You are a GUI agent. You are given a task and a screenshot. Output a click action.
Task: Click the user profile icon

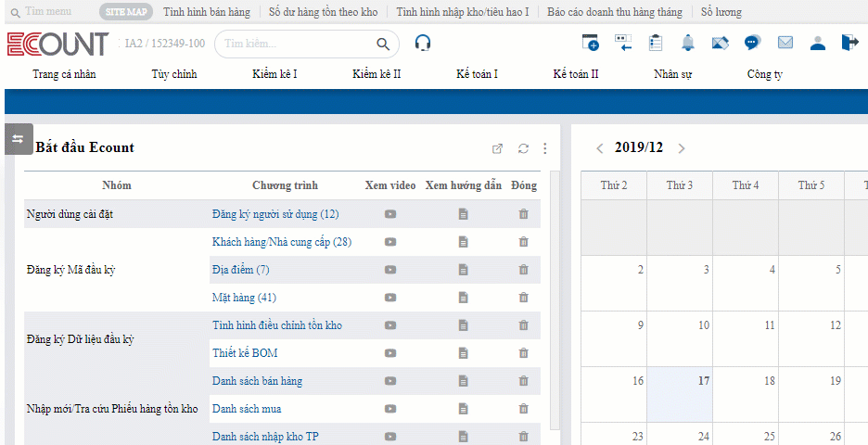(817, 43)
